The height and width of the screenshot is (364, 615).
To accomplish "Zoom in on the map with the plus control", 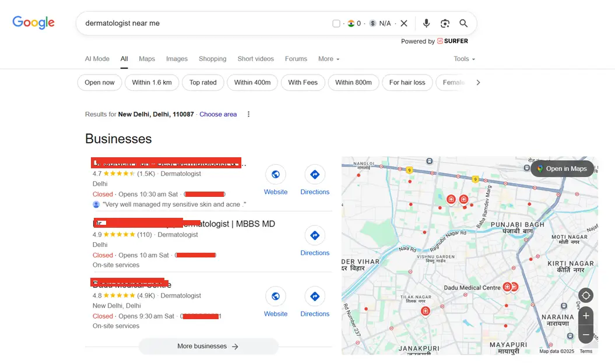I will [585, 315].
